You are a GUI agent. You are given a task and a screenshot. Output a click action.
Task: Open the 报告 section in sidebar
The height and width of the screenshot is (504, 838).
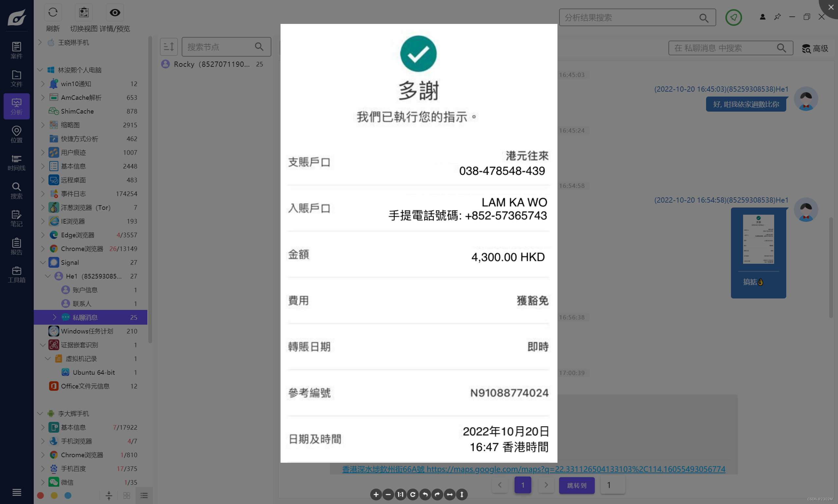16,246
